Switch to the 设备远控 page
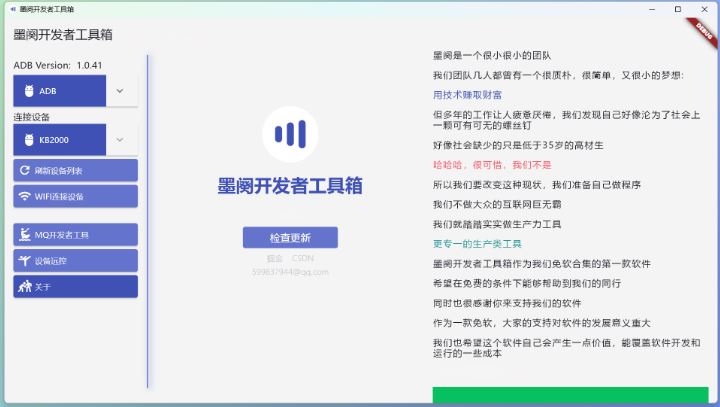Image resolution: width=720 pixels, height=407 pixels. tap(76, 261)
